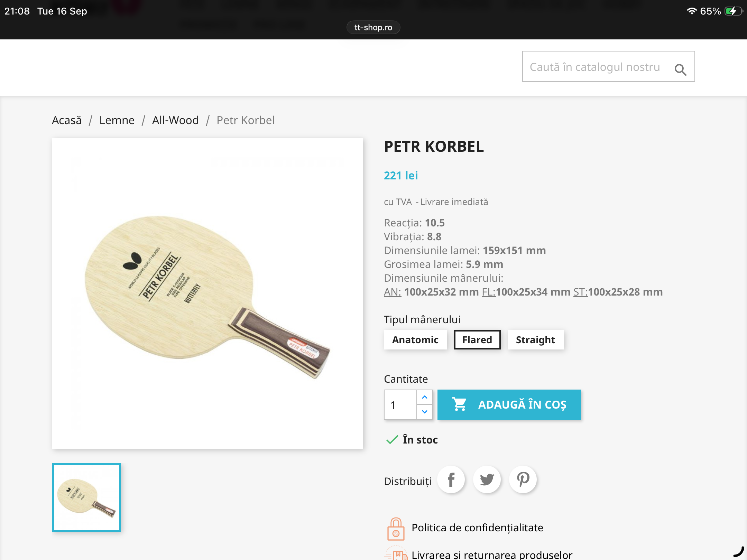Image resolution: width=747 pixels, height=560 pixels.
Task: Open the Lemne breadcrumb category
Action: click(x=117, y=120)
